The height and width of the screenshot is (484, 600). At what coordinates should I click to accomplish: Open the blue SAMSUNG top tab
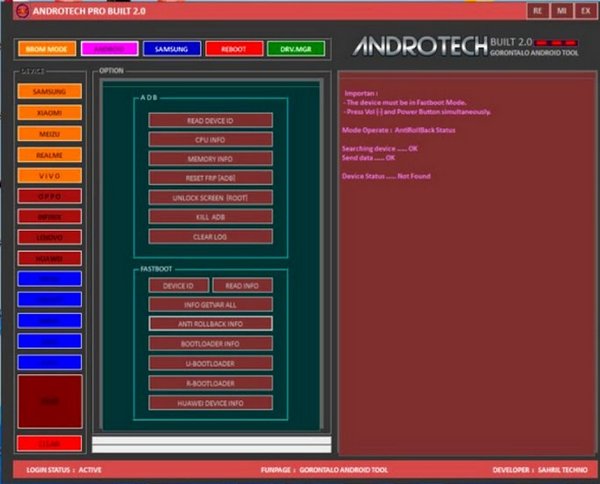pos(171,49)
